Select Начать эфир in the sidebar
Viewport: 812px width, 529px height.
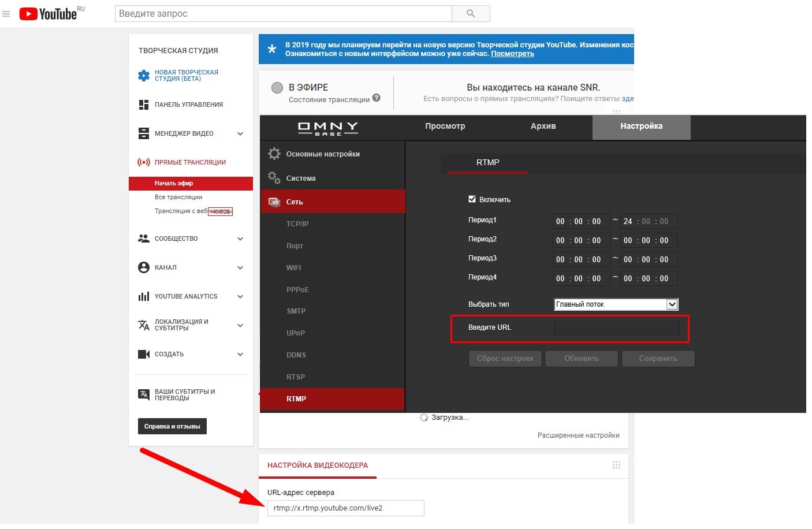pyautogui.click(x=191, y=183)
